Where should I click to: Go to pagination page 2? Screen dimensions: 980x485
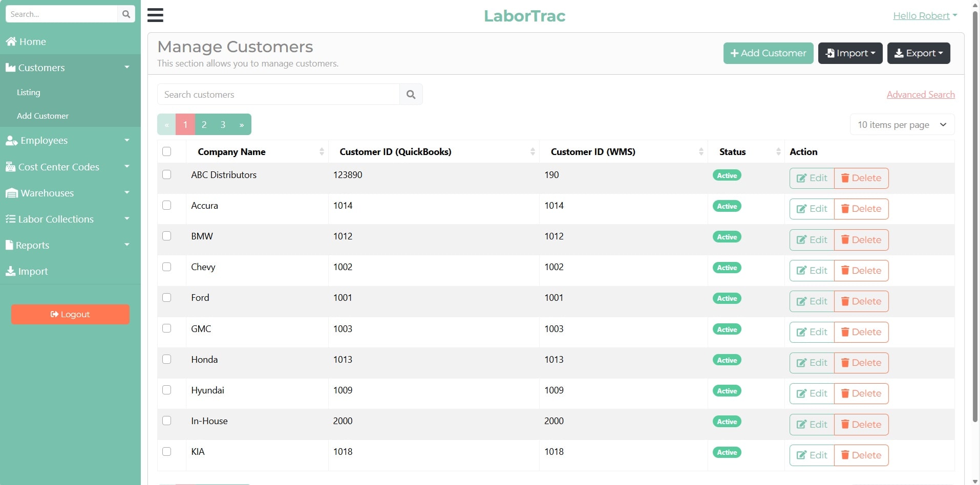(204, 125)
